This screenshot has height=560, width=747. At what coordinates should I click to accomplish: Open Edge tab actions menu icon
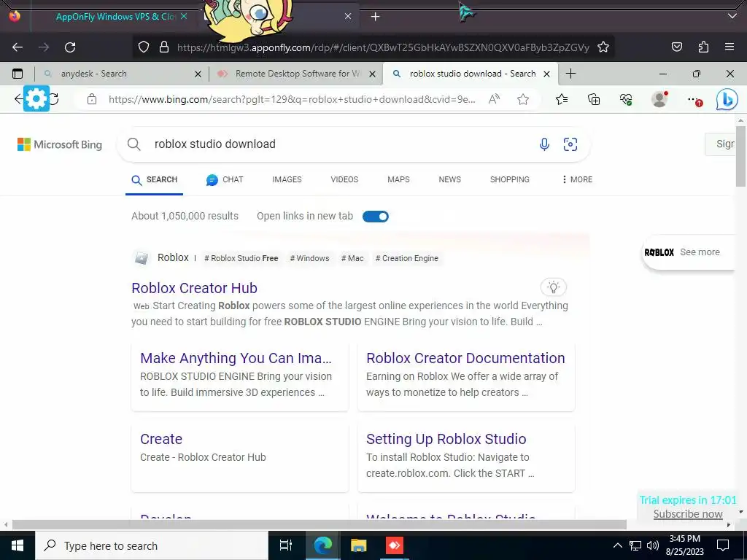(18, 74)
